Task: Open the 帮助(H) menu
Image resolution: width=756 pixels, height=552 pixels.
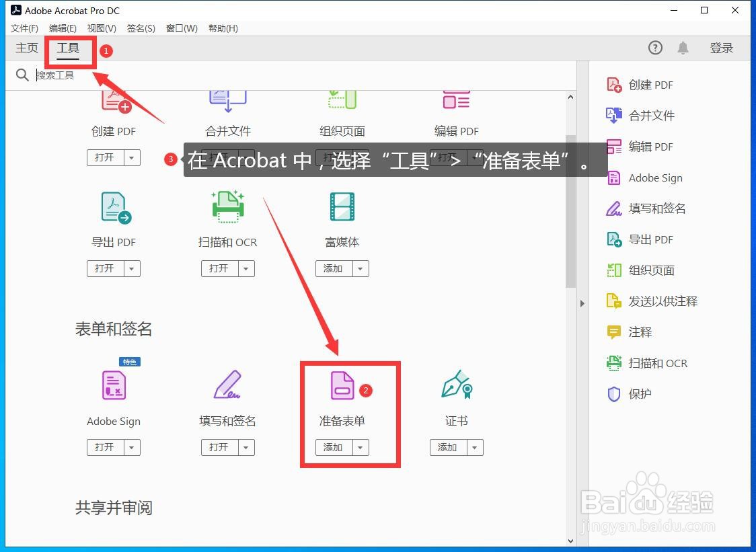Action: [223, 28]
